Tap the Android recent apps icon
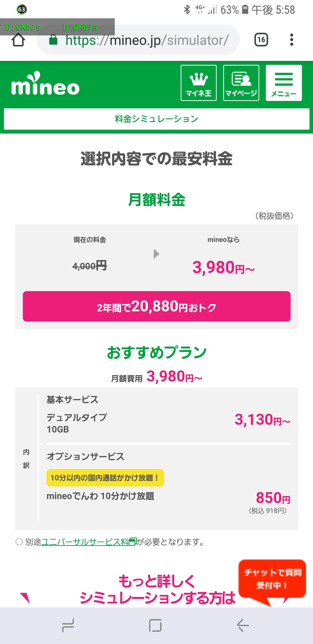 click(x=68, y=625)
